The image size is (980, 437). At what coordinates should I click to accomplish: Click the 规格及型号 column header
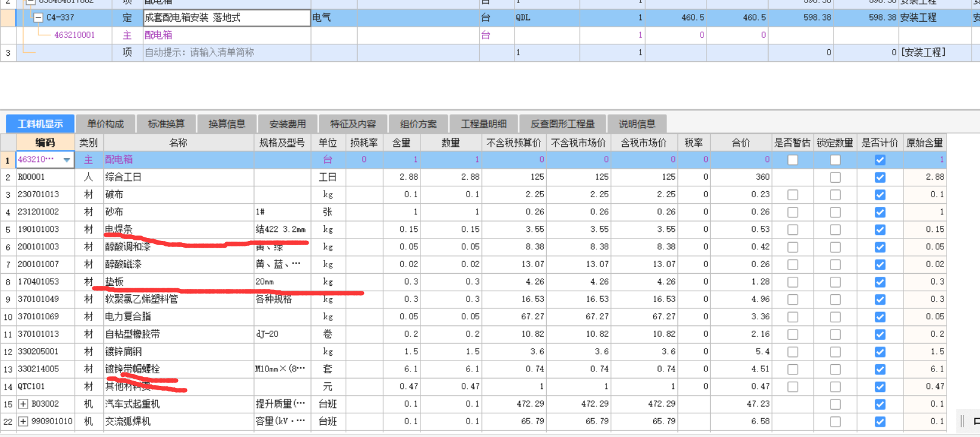pyautogui.click(x=282, y=143)
